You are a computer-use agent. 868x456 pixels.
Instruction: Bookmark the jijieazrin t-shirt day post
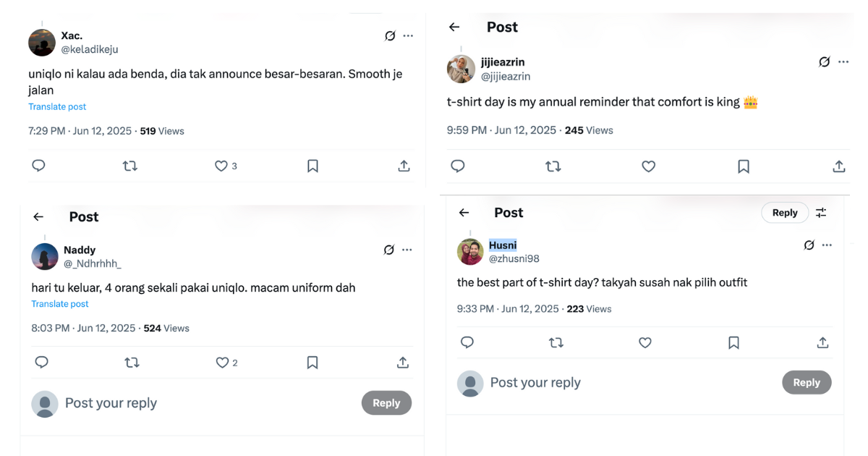click(743, 166)
